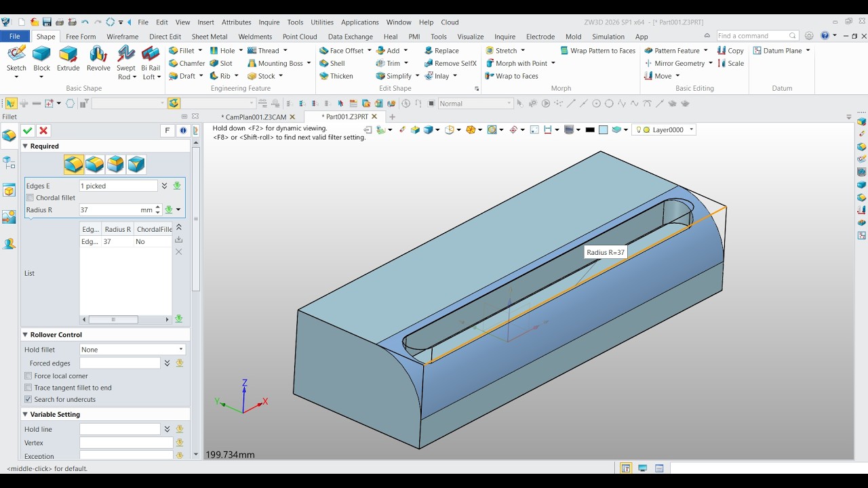Select the Extrude tool
Screen dimensions: 868x488
click(68, 58)
